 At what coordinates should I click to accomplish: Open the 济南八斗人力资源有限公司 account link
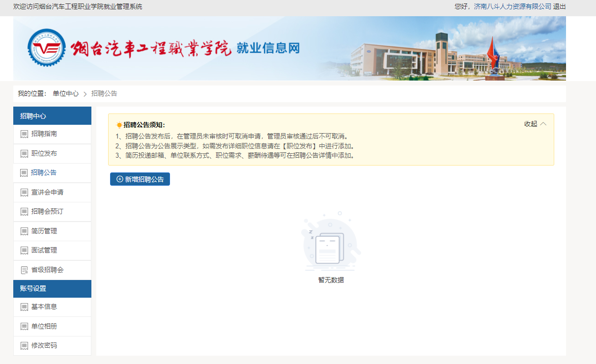click(x=512, y=6)
